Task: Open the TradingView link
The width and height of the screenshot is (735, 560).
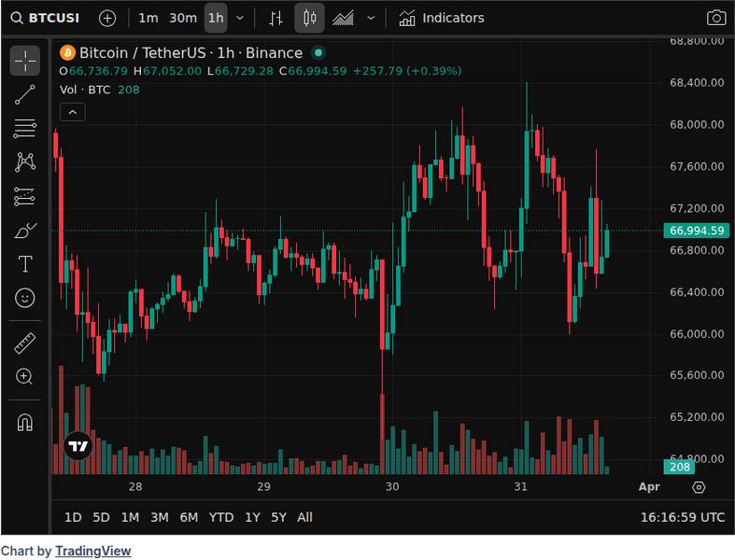Action: (x=92, y=551)
